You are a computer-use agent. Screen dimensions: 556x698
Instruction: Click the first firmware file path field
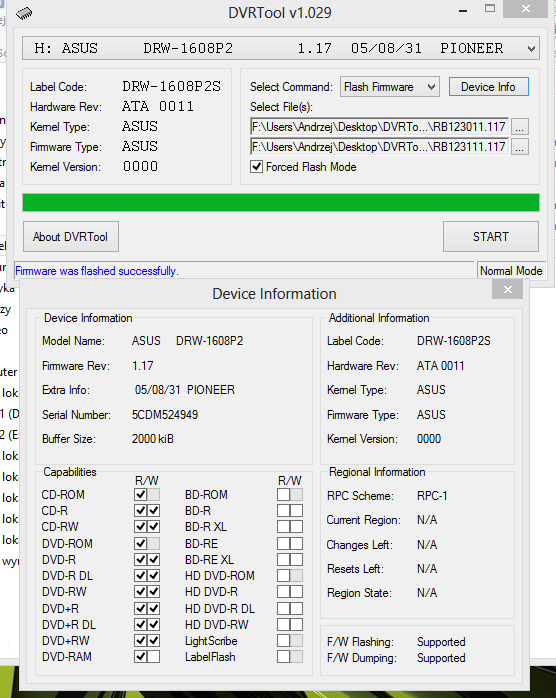click(x=379, y=127)
